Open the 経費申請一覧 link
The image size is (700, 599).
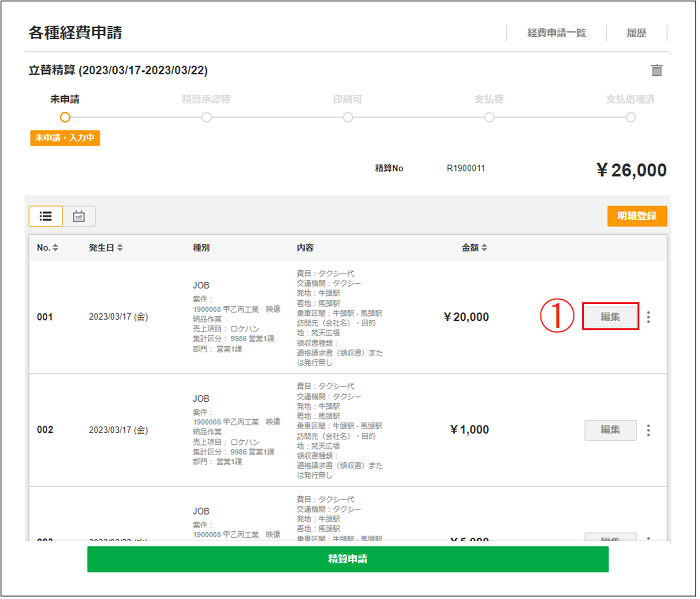[x=557, y=33]
